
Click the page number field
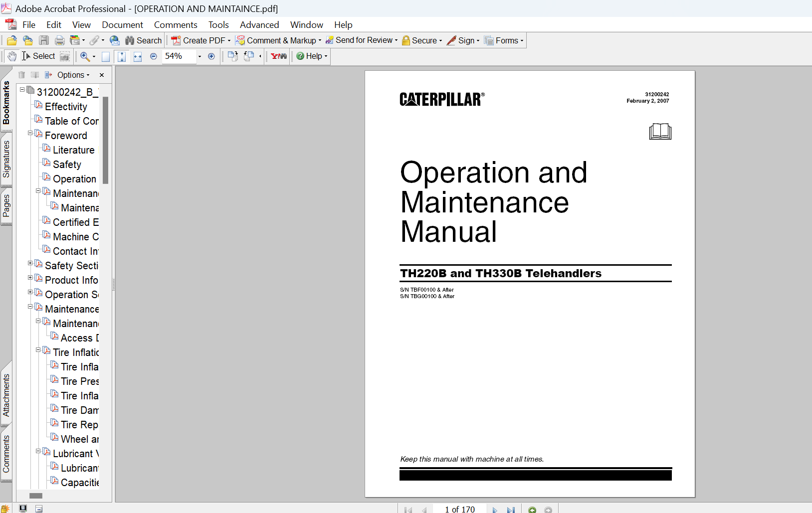[459, 509]
